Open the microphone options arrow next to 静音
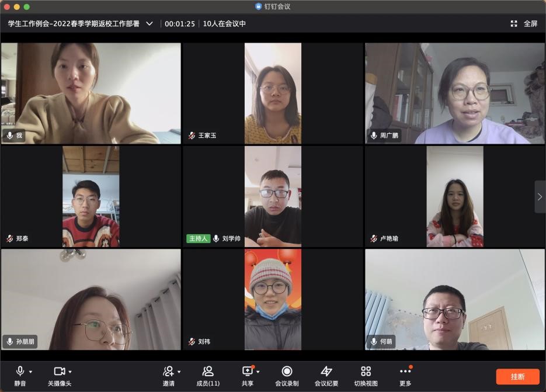Image resolution: width=546 pixels, height=392 pixels. click(31, 372)
